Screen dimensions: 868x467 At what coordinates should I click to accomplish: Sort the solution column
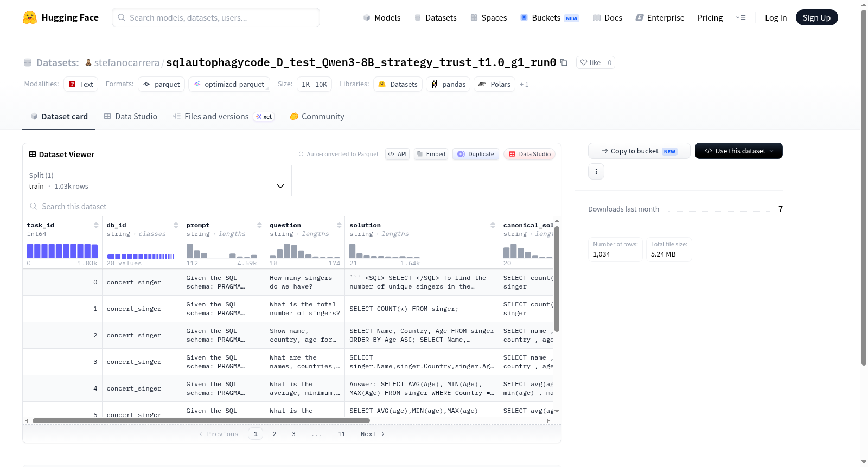[x=493, y=225]
